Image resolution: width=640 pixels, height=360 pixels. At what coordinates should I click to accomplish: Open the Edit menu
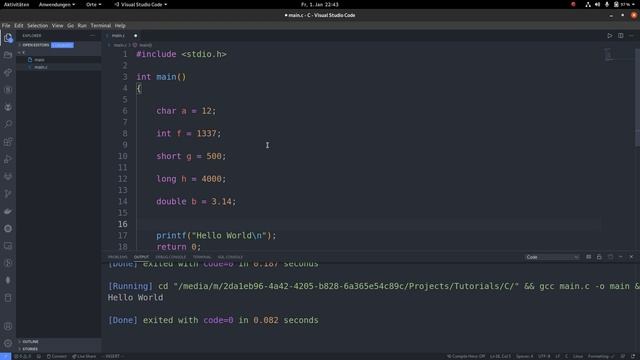click(x=19, y=25)
